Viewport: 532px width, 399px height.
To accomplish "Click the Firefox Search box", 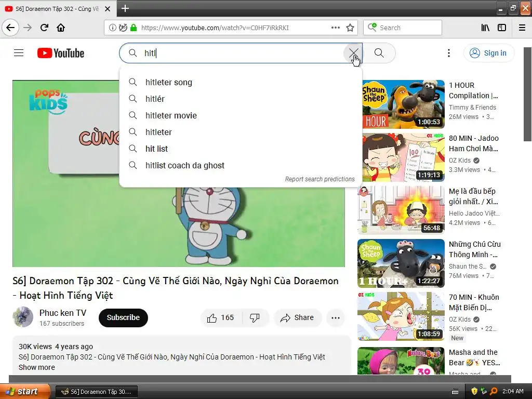I will click(x=403, y=28).
